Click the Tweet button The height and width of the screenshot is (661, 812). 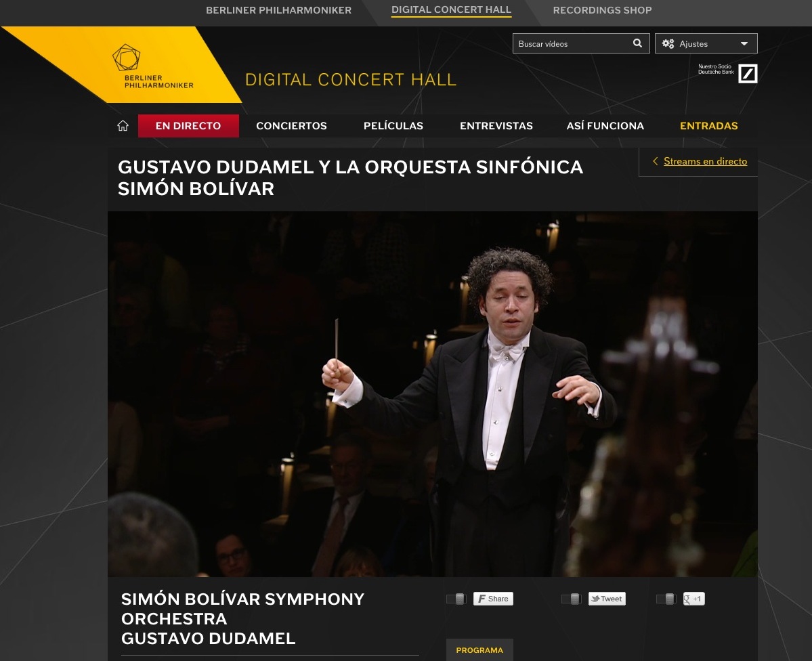point(607,599)
